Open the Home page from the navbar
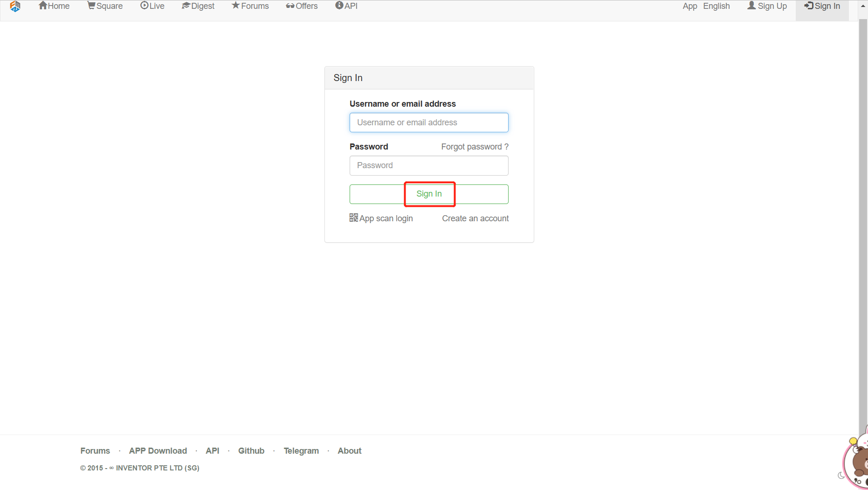This screenshot has height=490, width=868. pyautogui.click(x=54, y=6)
